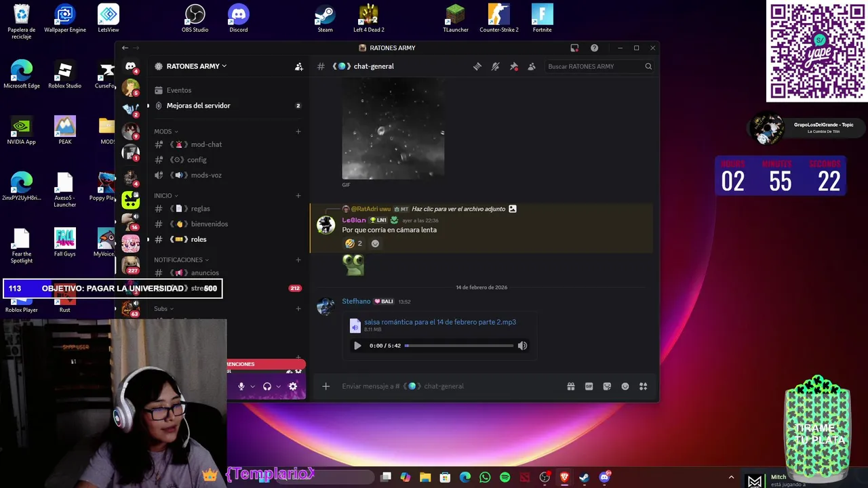This screenshot has width=868, height=488.
Task: Go back with the title bar arrow
Action: (125, 48)
